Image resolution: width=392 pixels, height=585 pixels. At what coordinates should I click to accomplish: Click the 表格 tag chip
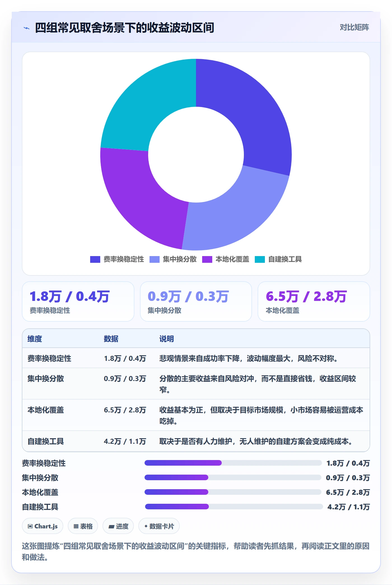click(x=83, y=526)
